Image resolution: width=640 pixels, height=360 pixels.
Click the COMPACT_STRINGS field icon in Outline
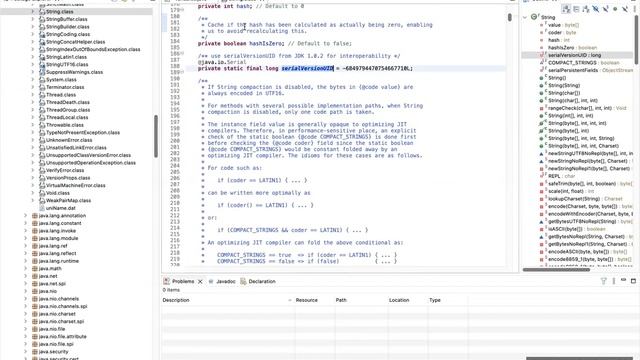(x=542, y=63)
